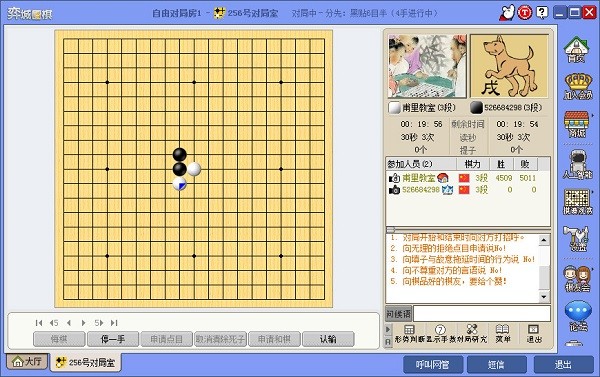Image resolution: width=600 pixels, height=377 pixels.
Task: Click the house badge next to 甫里教室
Action: tap(443, 178)
